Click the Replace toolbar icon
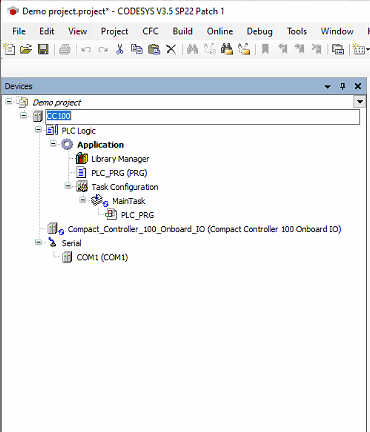 coord(210,49)
